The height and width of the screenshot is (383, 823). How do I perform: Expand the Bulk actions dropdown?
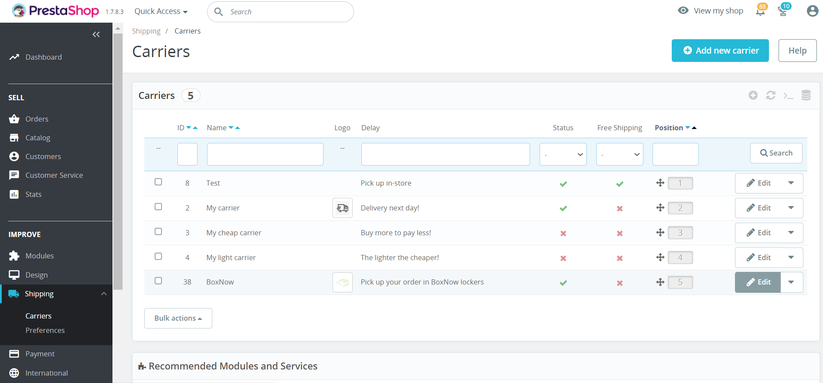178,318
